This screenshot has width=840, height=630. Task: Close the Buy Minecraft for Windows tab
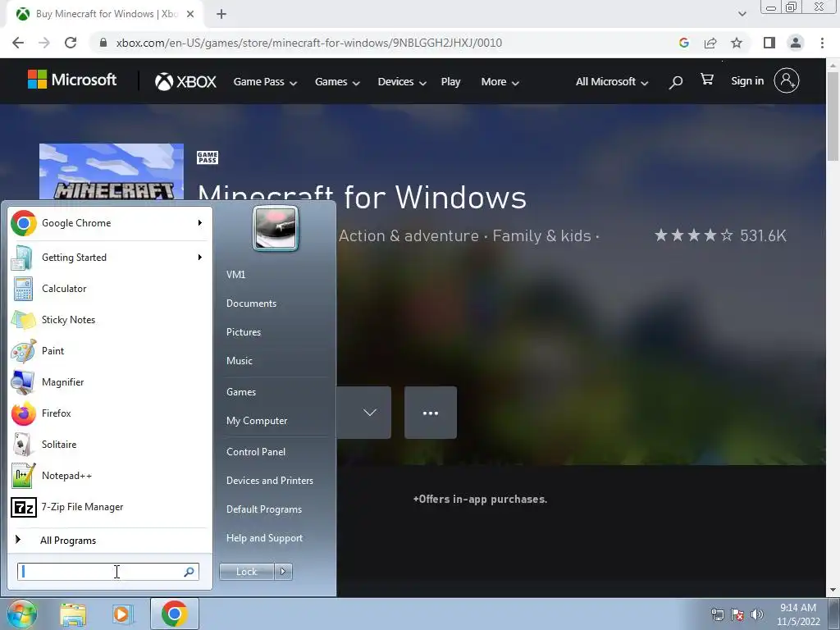(x=190, y=14)
